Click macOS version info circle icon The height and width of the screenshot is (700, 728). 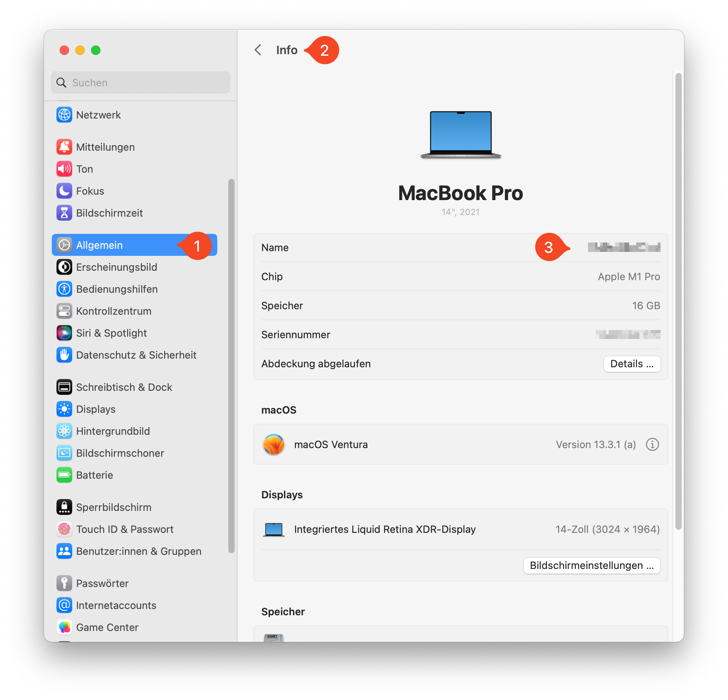(652, 445)
